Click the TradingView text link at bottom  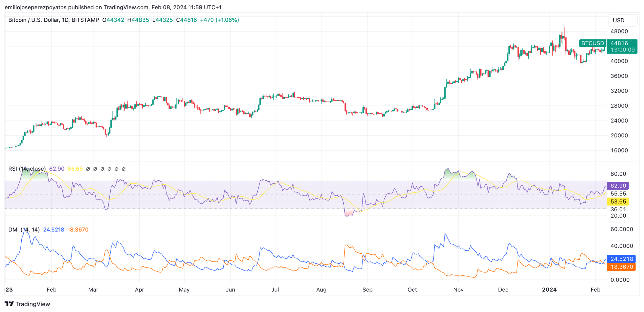point(32,304)
